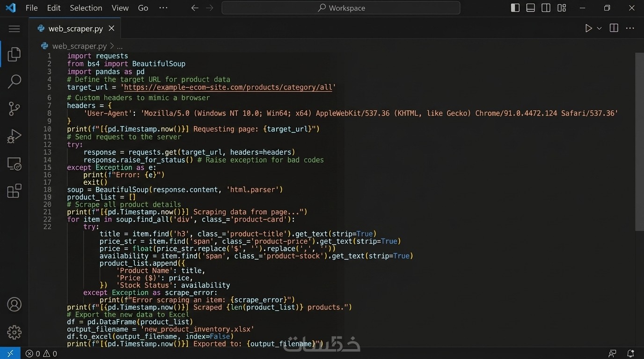Screen dimensions: 644x359
Task: Show more menus via title bar ellipsis
Action: click(163, 8)
